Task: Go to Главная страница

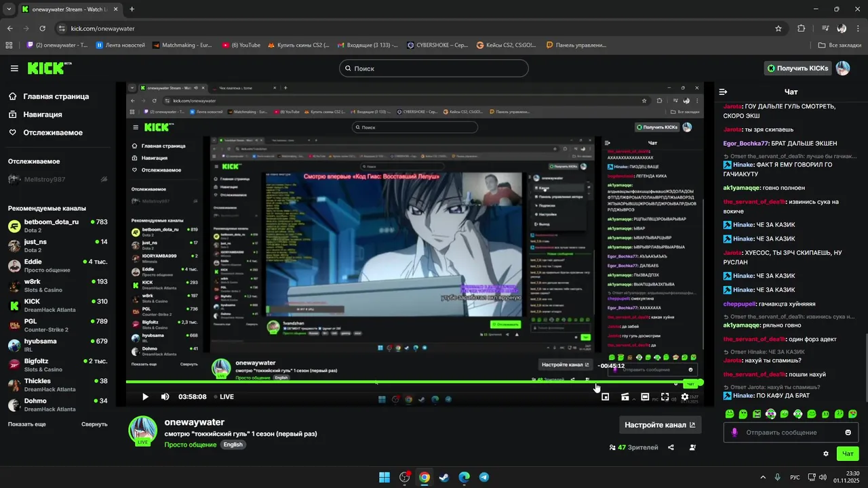Action: [x=49, y=96]
